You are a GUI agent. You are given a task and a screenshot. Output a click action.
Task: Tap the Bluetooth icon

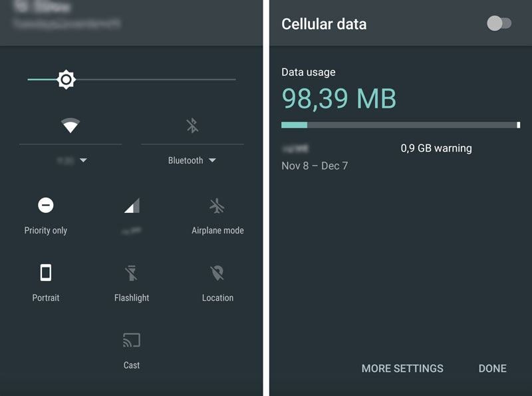coord(192,125)
